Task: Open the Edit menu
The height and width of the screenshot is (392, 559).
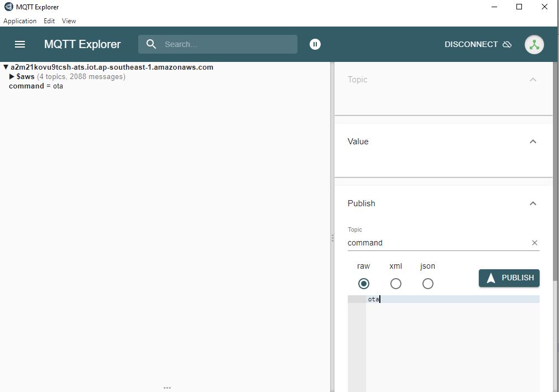Action: pyautogui.click(x=49, y=20)
